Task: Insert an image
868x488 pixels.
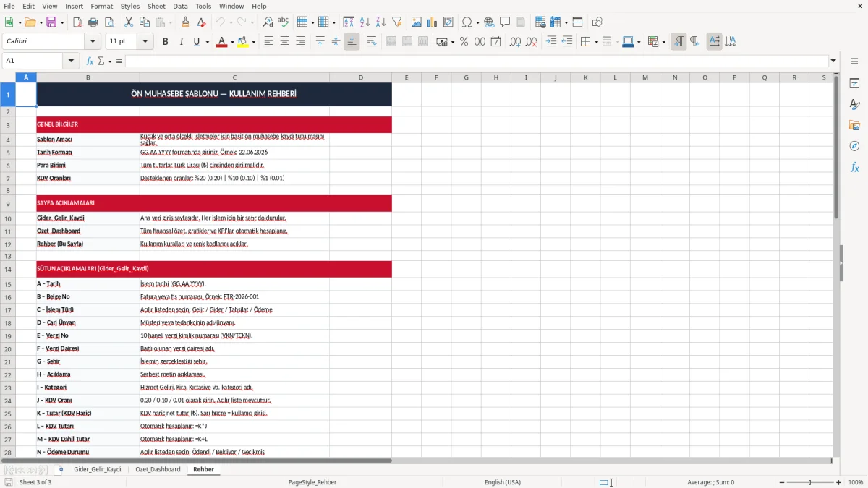Action: 417,22
